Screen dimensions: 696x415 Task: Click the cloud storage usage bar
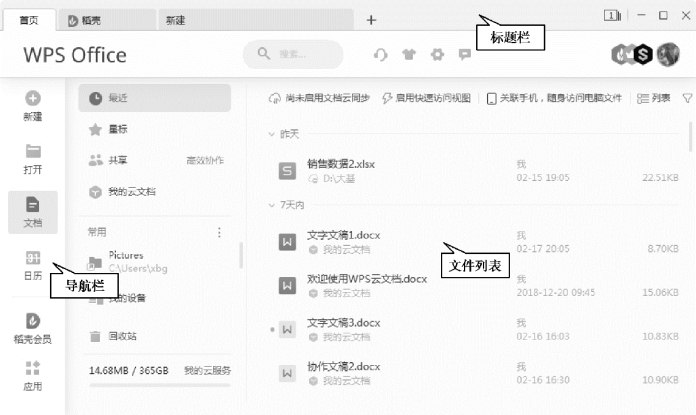click(x=160, y=385)
